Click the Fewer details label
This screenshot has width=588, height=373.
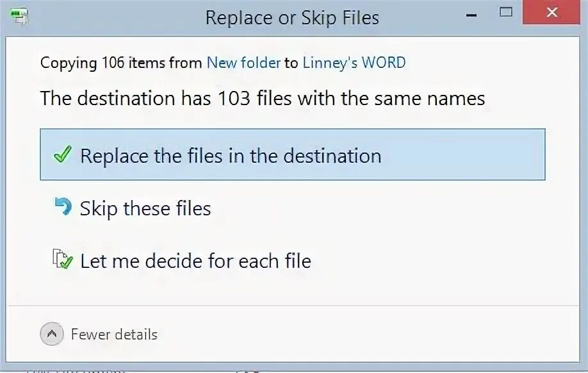pos(114,335)
